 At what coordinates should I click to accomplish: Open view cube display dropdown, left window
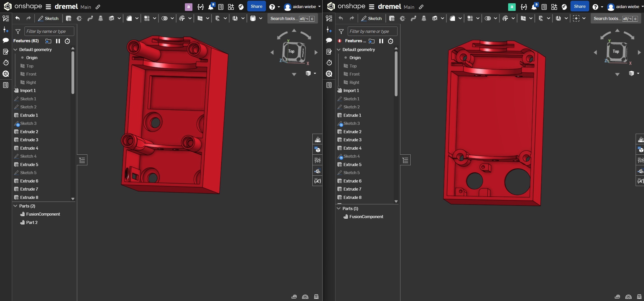pos(315,73)
